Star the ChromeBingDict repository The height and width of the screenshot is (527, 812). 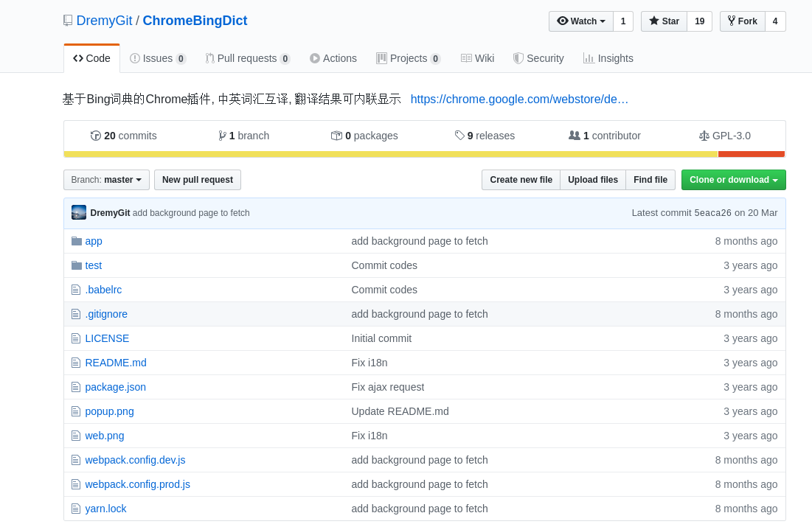pyautogui.click(x=664, y=21)
